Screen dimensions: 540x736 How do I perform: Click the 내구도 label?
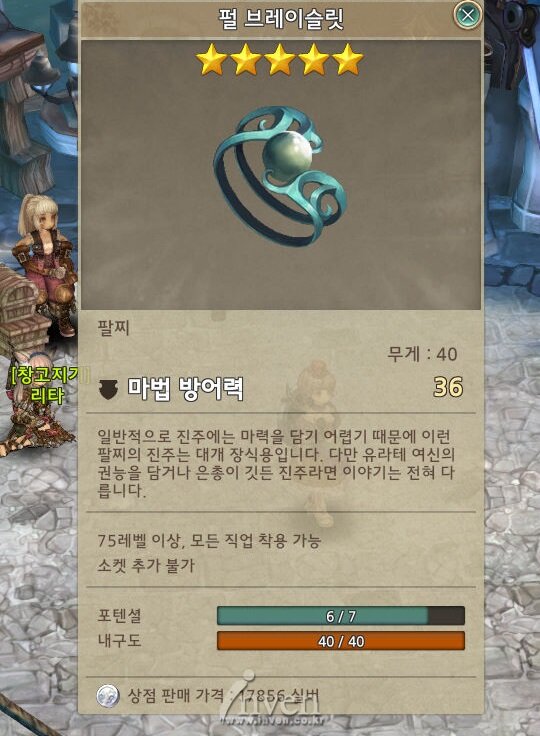click(x=119, y=640)
